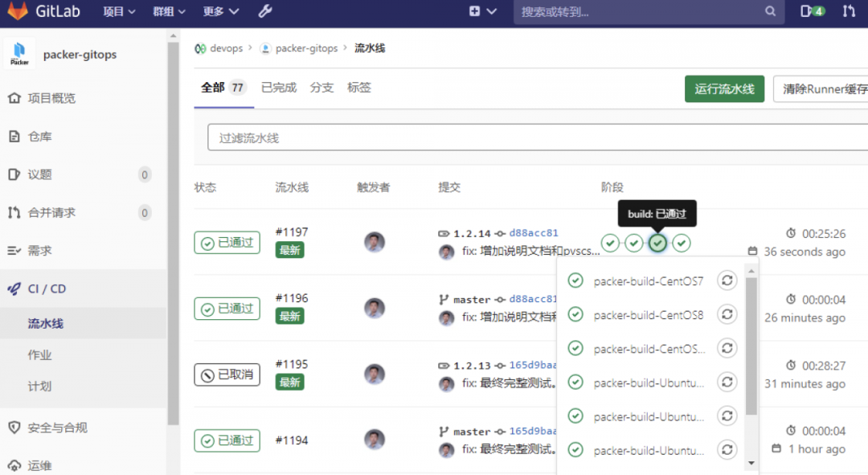Click tag 1.2.13 of pipeline #1195
Image resolution: width=868 pixels, height=475 pixels.
(472, 366)
